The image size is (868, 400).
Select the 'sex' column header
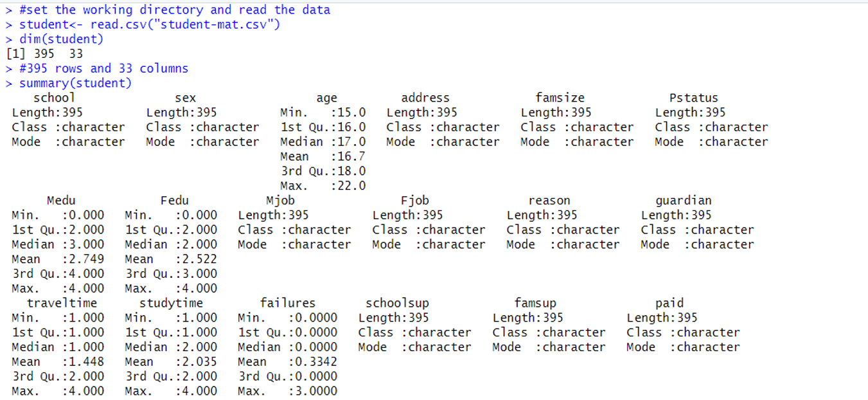(185, 98)
